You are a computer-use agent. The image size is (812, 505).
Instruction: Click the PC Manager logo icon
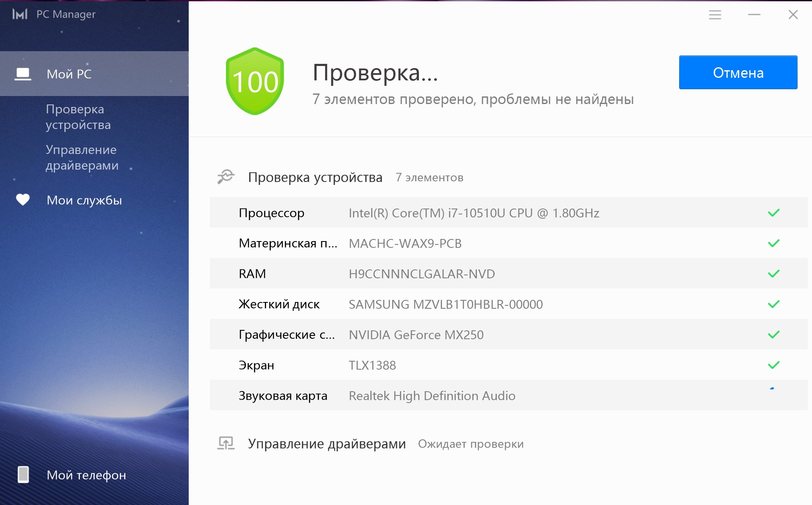click(20, 14)
